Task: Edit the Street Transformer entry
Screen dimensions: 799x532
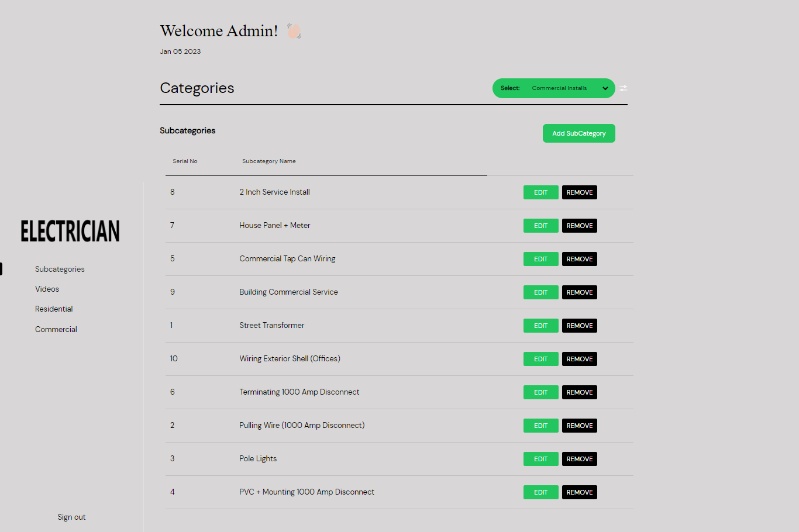Action: coord(540,326)
